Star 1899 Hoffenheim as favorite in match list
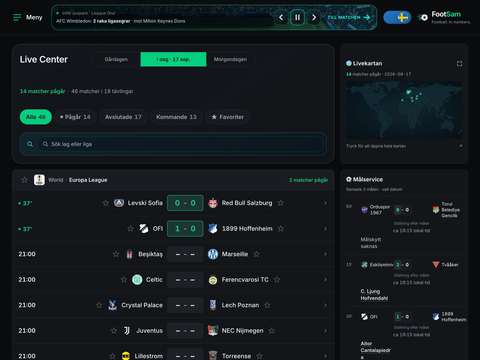 coord(281,229)
